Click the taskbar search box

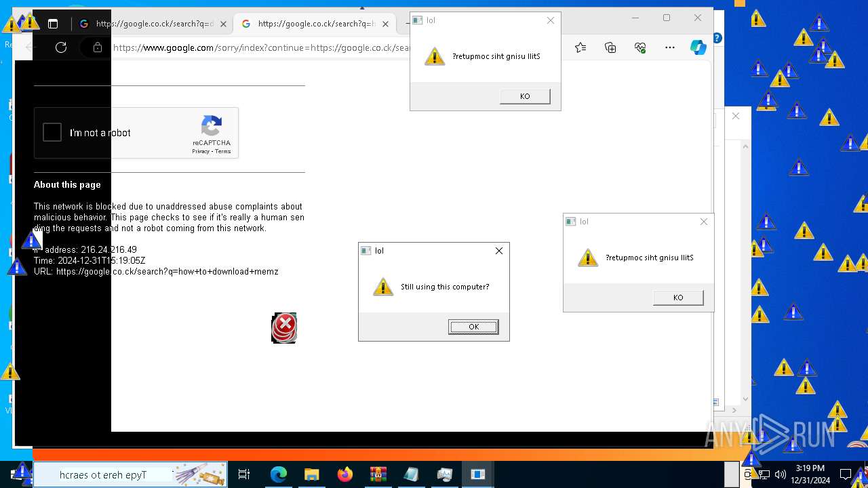[130, 474]
